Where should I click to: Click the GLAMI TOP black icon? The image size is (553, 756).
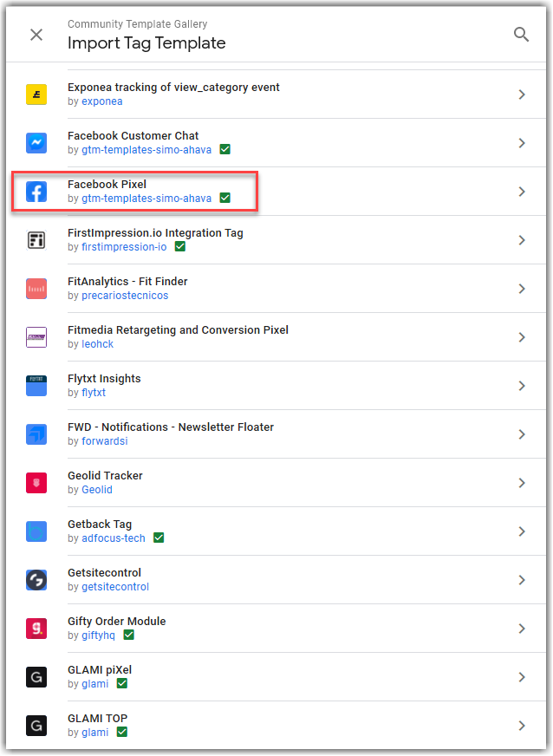(36, 726)
